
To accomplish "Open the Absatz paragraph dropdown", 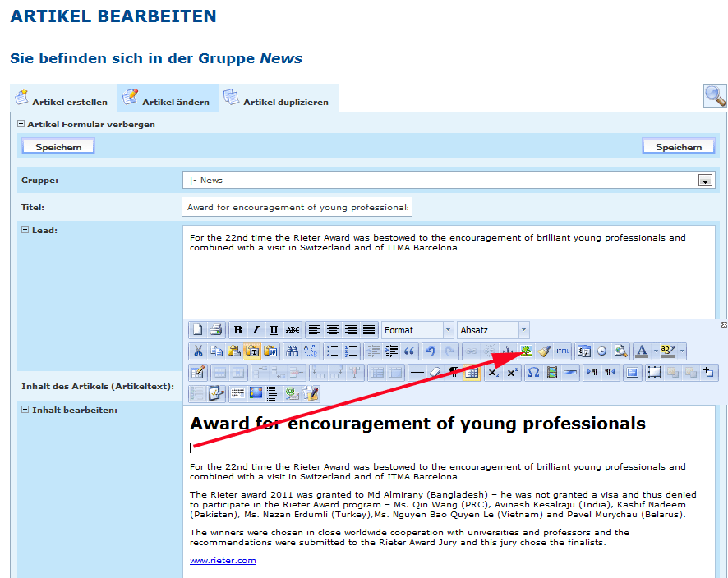I will (493, 330).
